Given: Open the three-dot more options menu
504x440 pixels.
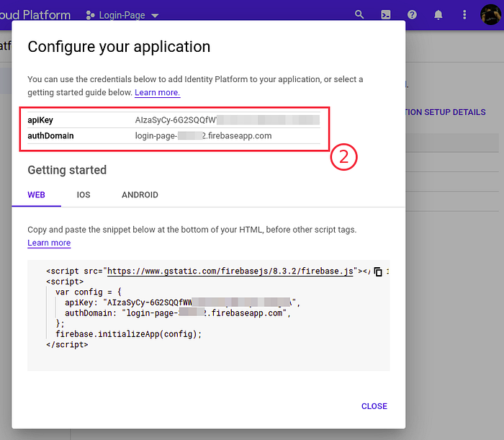Looking at the screenshot, I should coord(464,14).
